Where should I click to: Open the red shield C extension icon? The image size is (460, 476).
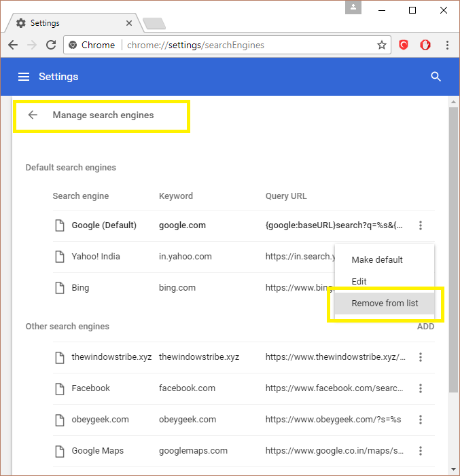(403, 45)
